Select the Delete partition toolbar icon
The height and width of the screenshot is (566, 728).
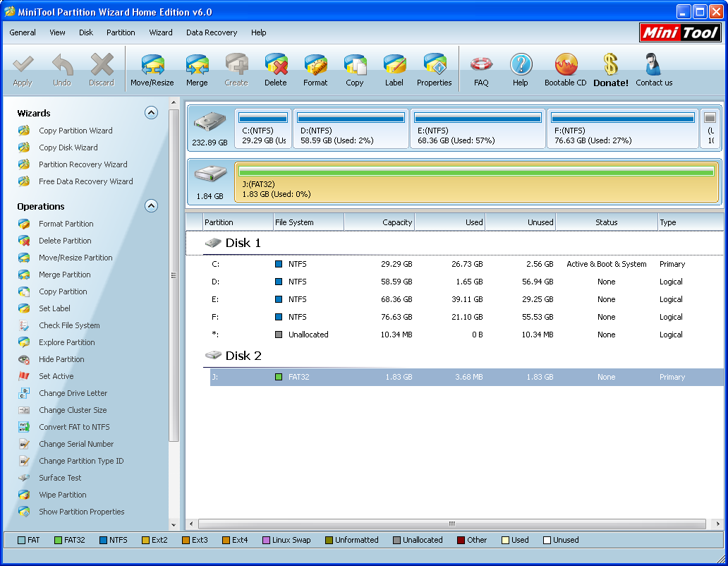[276, 69]
